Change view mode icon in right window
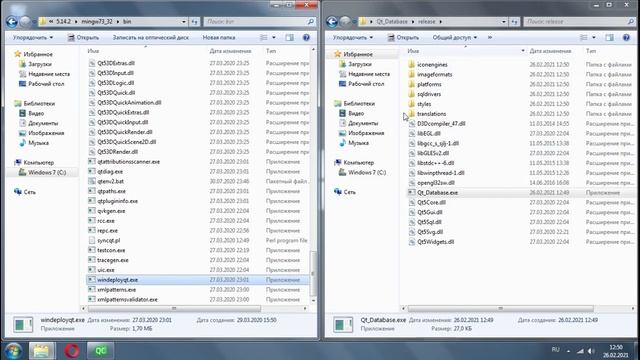Viewport: 640px width, 360px height. point(584,38)
